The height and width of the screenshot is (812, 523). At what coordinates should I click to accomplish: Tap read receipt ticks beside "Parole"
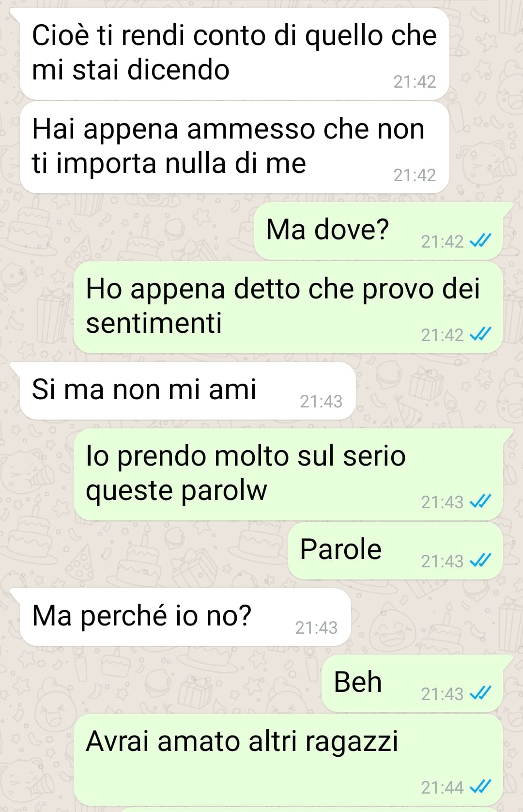[x=480, y=560]
